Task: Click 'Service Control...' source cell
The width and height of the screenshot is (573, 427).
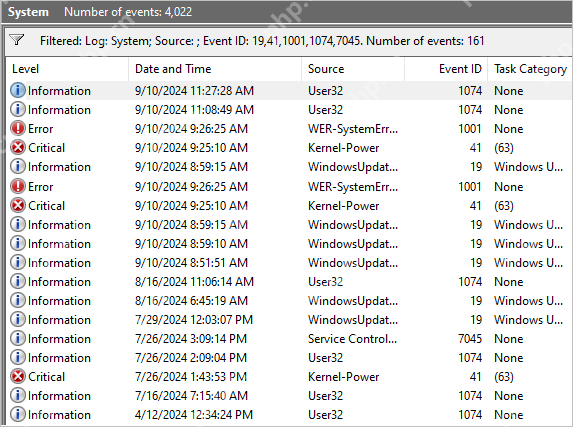Action: click(x=352, y=339)
